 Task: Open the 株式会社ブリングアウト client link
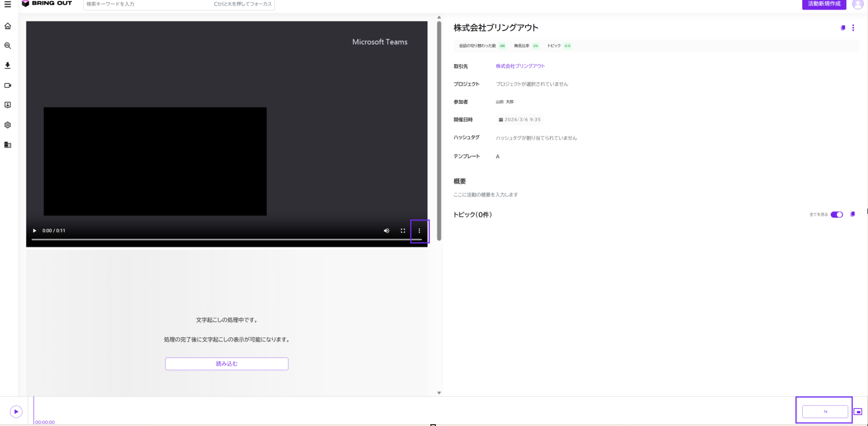[520, 66]
